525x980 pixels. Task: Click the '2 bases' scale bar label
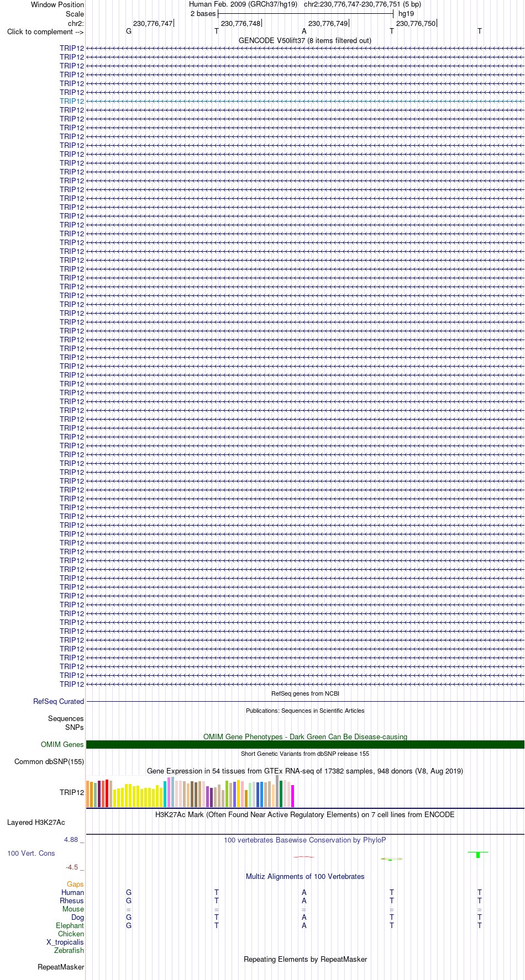203,14
